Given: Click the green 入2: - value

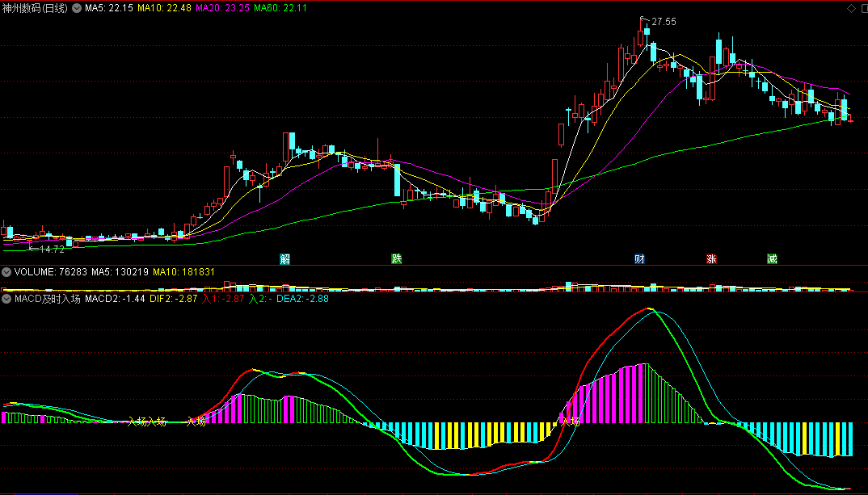Looking at the screenshot, I should click(260, 299).
